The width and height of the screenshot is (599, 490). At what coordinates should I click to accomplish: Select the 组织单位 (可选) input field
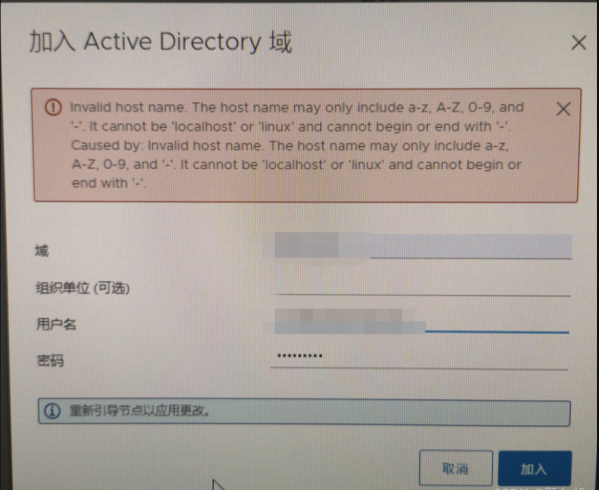point(421,286)
